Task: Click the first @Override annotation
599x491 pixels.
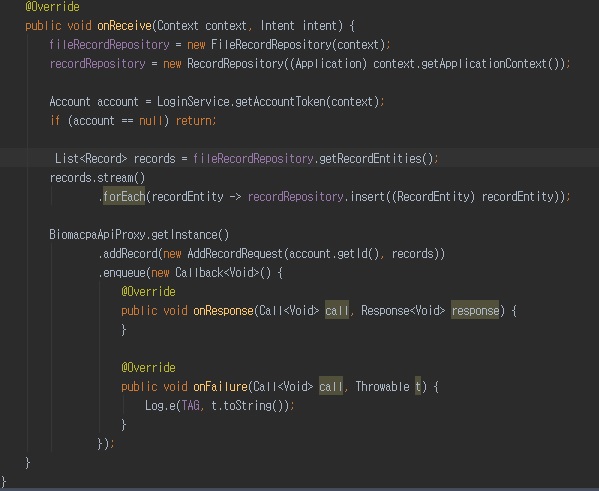Action: click(52, 6)
